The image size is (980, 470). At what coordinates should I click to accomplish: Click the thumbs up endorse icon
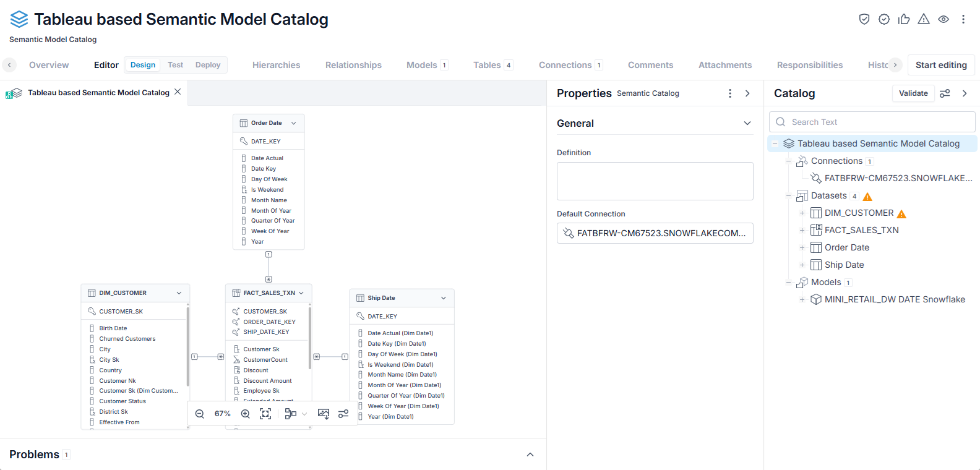904,19
